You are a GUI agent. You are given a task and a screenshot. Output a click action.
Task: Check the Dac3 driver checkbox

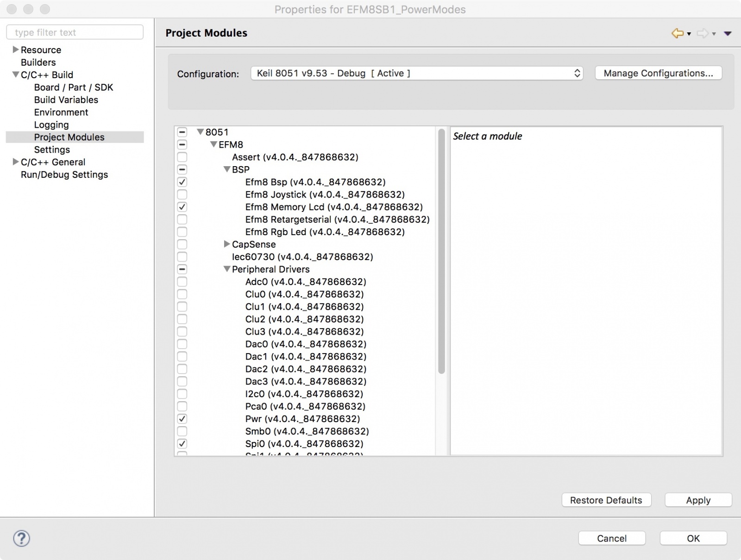point(182,382)
